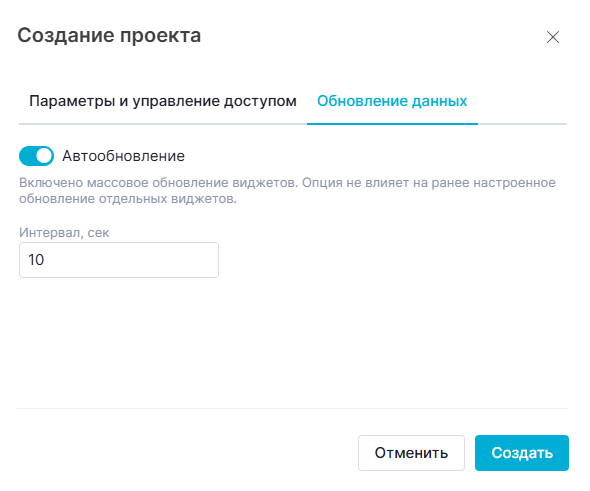Click the Создать button
Image resolution: width=590 pixels, height=491 pixels.
pos(522,453)
